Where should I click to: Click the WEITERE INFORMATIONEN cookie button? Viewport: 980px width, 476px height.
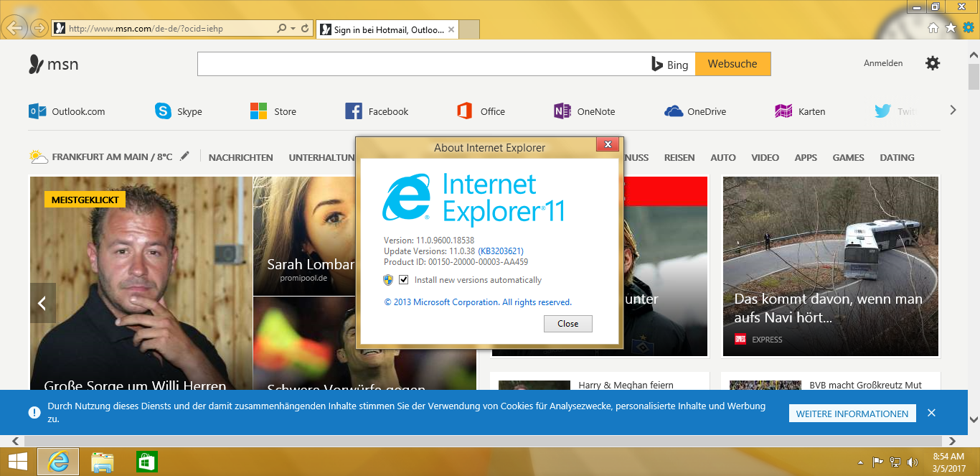[x=852, y=414]
